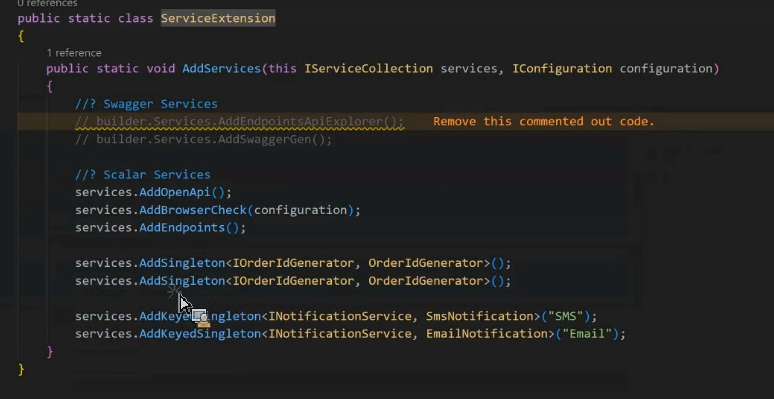The height and width of the screenshot is (399, 774).
Task: Click the AddServices method name
Action: coord(221,69)
